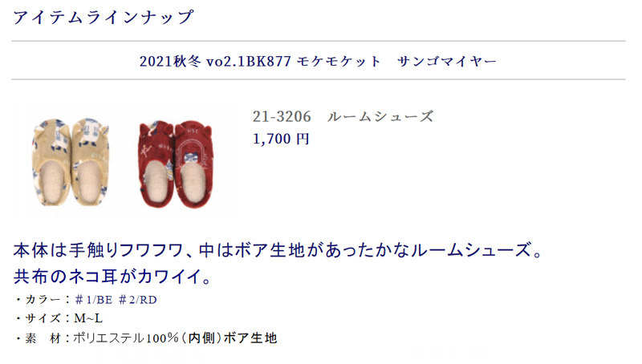The width and height of the screenshot is (642, 364).
Task: Select the #1/BE color code
Action: click(x=94, y=300)
